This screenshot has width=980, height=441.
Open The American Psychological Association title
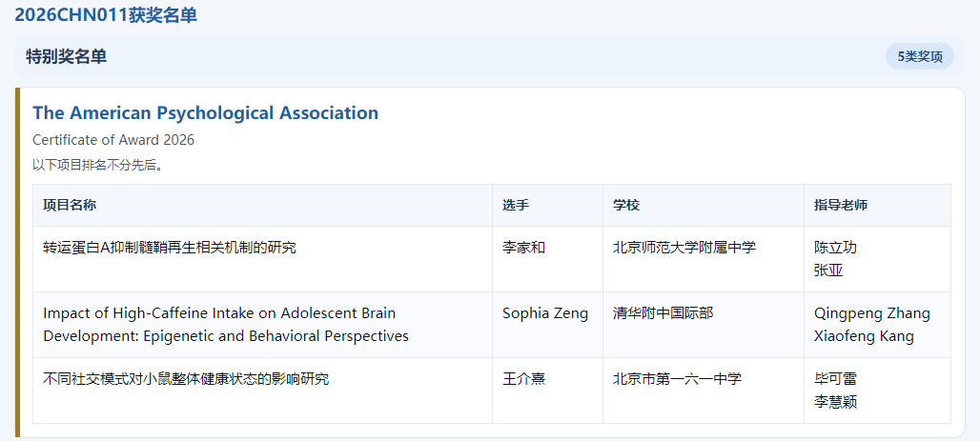205,113
